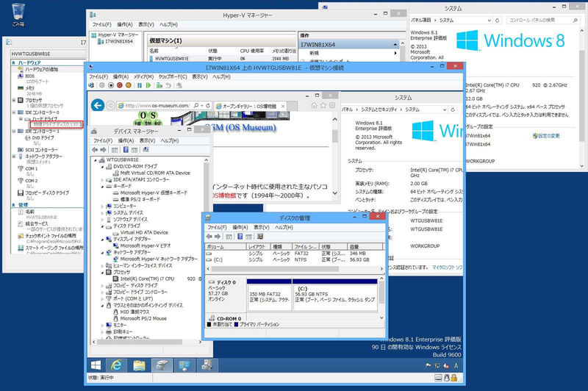This screenshot has width=588, height=391.
Task: Click the IE refresh icon in address bar
Action: click(208, 106)
